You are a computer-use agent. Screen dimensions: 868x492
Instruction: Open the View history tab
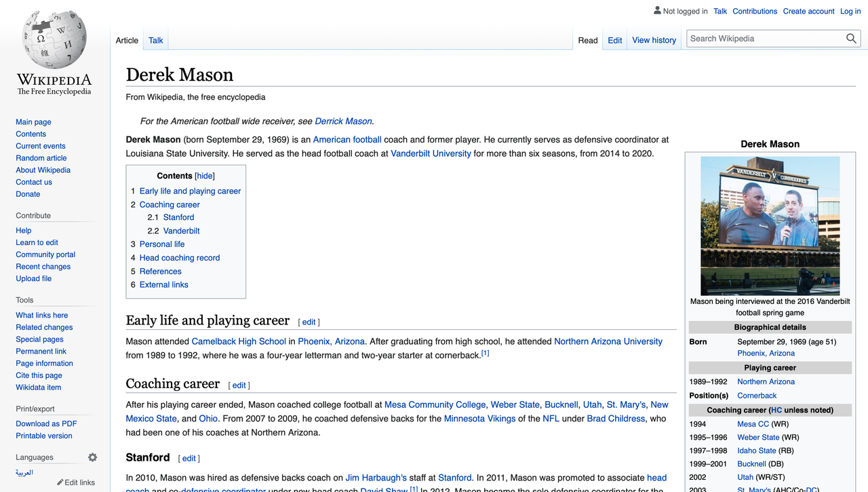(654, 40)
